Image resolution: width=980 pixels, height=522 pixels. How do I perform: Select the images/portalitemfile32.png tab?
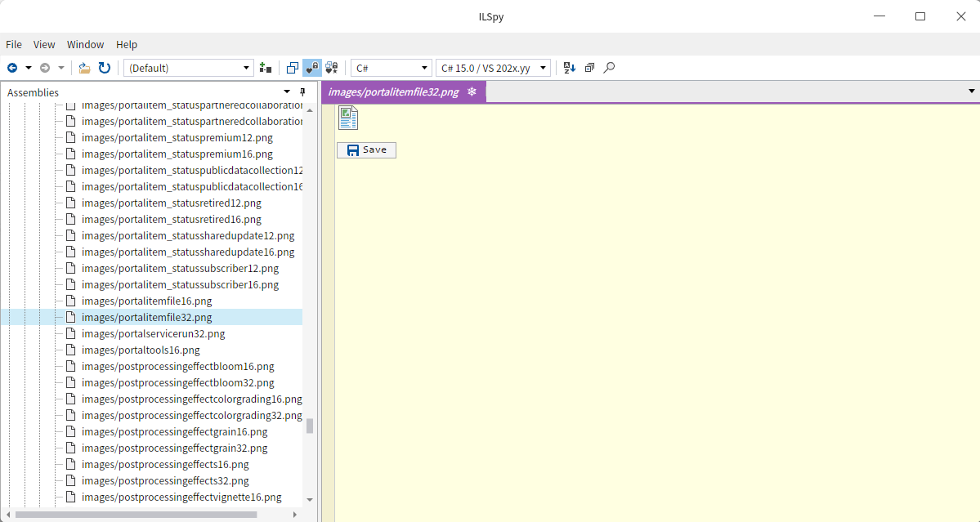click(403, 92)
